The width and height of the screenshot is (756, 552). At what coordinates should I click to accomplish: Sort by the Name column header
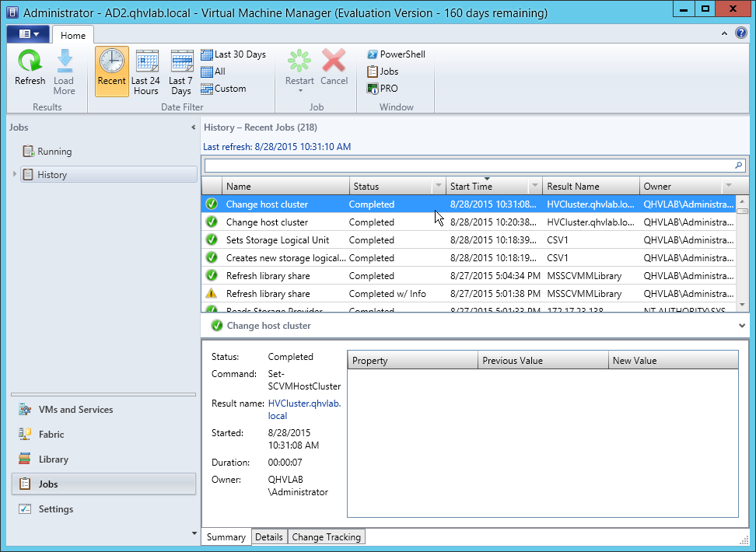pos(285,186)
